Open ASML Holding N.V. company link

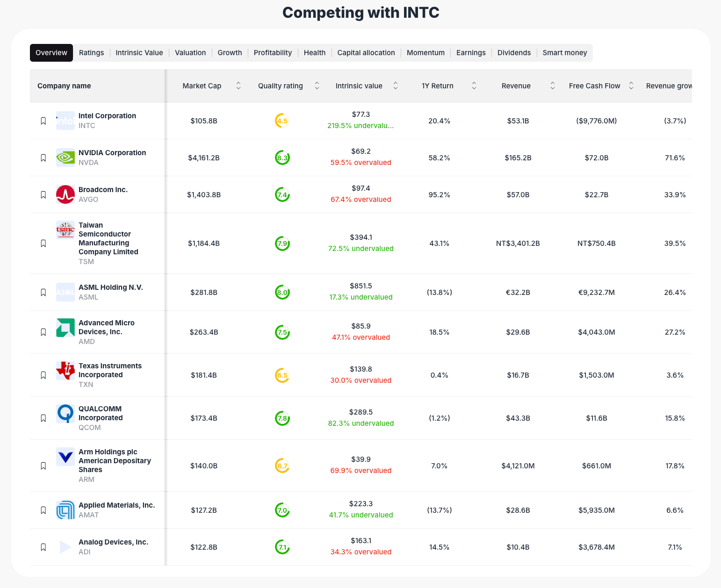tap(111, 287)
